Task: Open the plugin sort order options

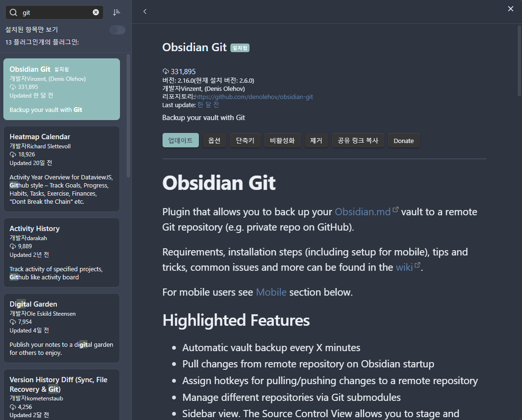Action: [x=117, y=12]
